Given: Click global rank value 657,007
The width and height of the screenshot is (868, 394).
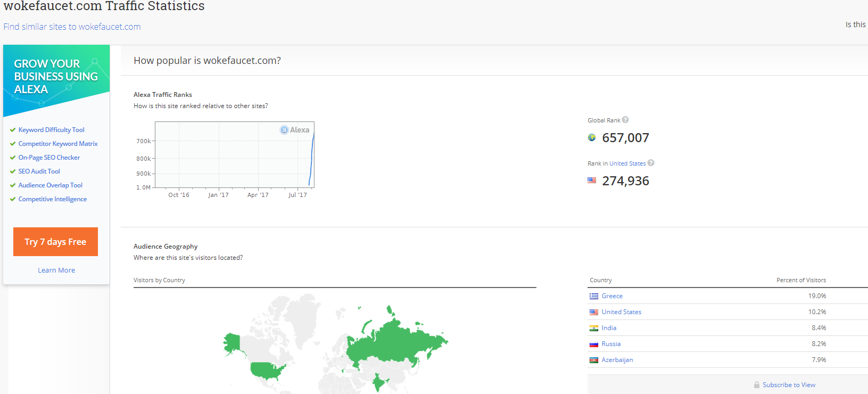Looking at the screenshot, I should 625,138.
